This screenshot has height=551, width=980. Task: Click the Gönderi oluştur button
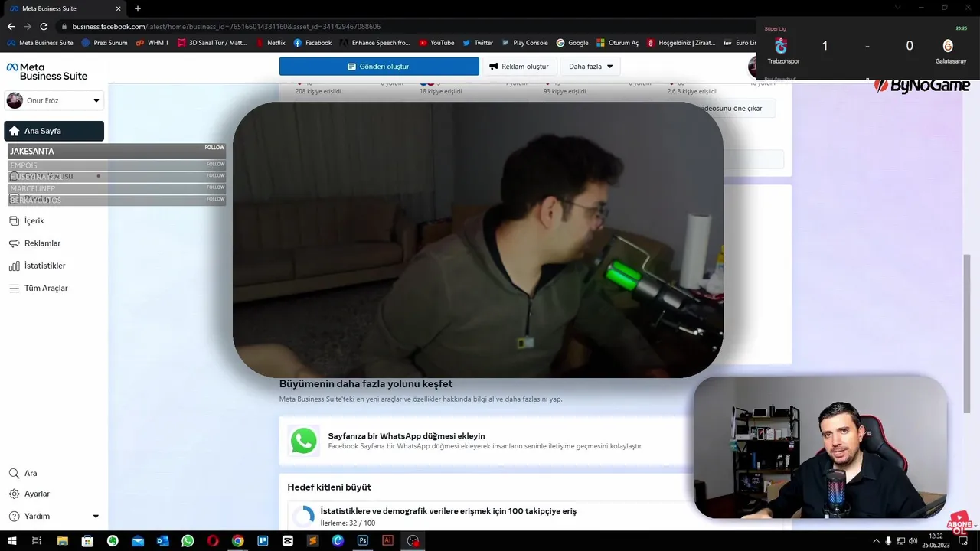point(379,67)
